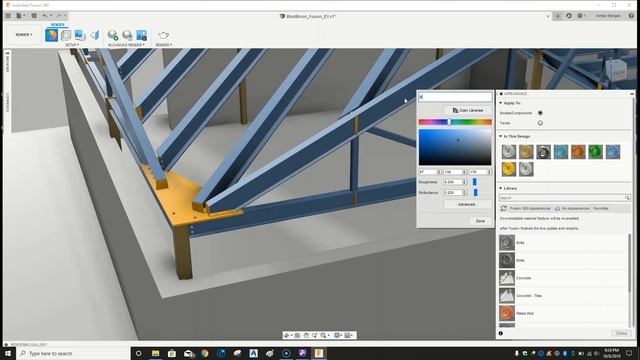Open the user account name dropdown
Screen dimensions: 640x360
609,16
